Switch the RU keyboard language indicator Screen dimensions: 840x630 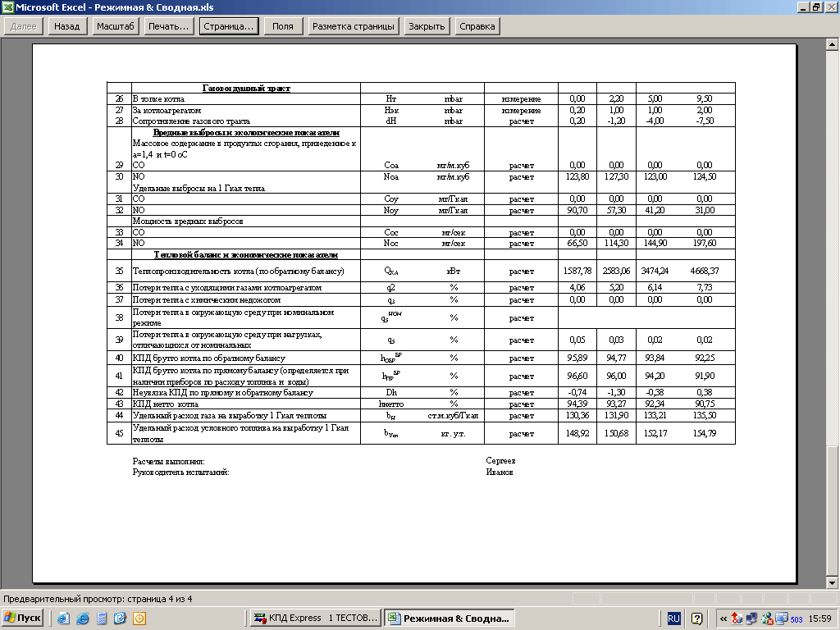click(673, 619)
